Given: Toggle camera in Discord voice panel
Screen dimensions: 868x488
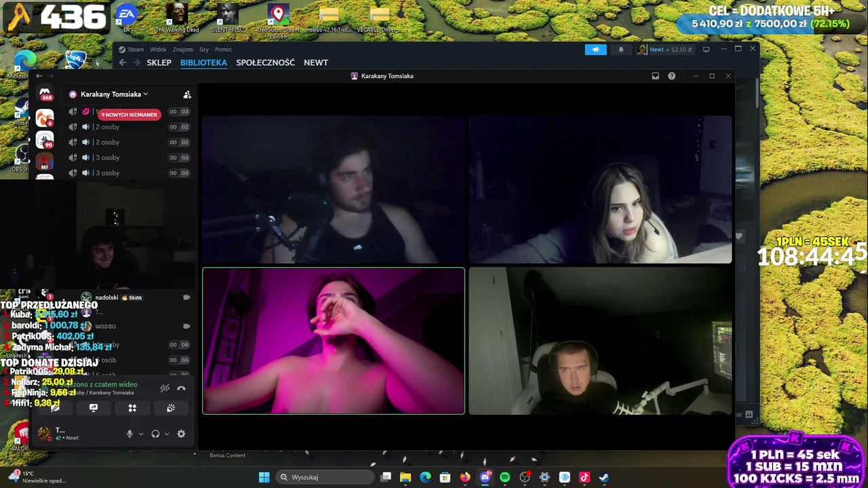Looking at the screenshot, I should (55, 408).
